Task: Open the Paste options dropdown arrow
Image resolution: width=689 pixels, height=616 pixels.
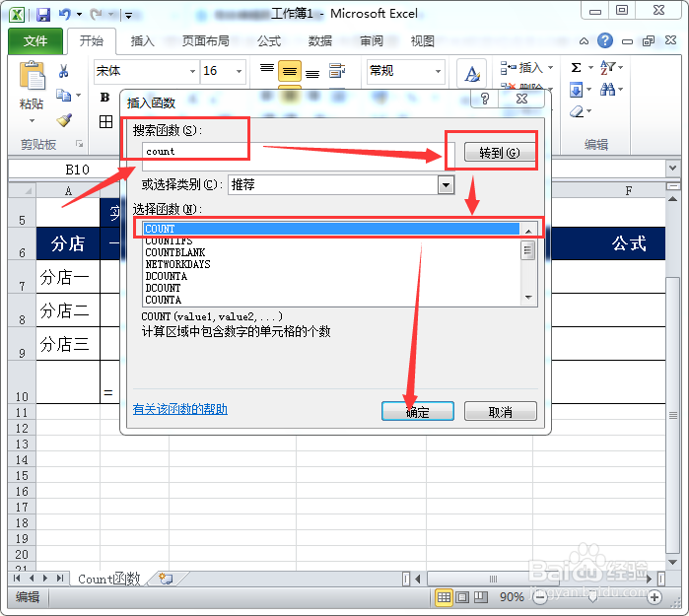Action: tap(32, 121)
